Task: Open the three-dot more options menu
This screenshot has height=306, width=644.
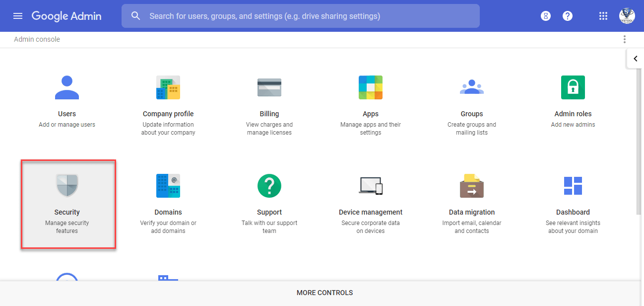Action: tap(625, 39)
